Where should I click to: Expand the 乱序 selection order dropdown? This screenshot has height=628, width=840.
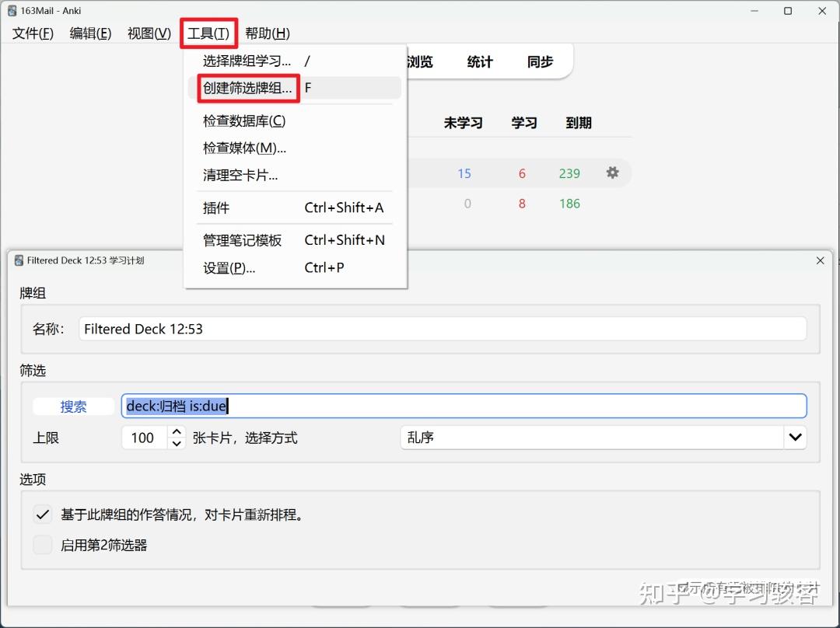794,438
